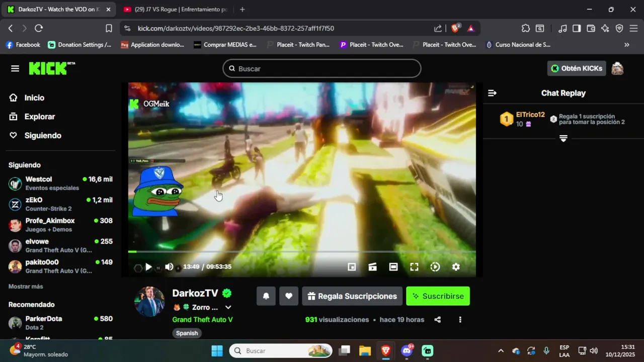Open the user profile avatar menu
This screenshot has width=644, height=362.
[617, 68]
